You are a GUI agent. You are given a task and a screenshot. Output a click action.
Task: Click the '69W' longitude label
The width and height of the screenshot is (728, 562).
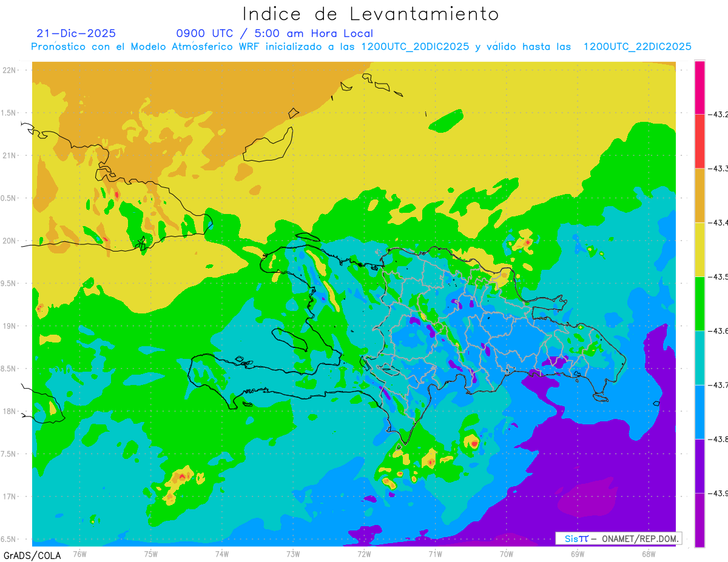point(578,554)
